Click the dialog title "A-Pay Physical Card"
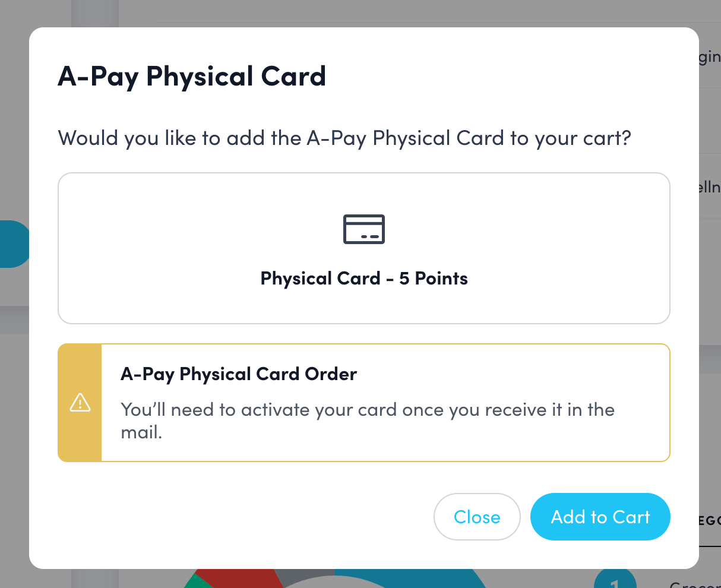This screenshot has height=588, width=721. click(191, 76)
